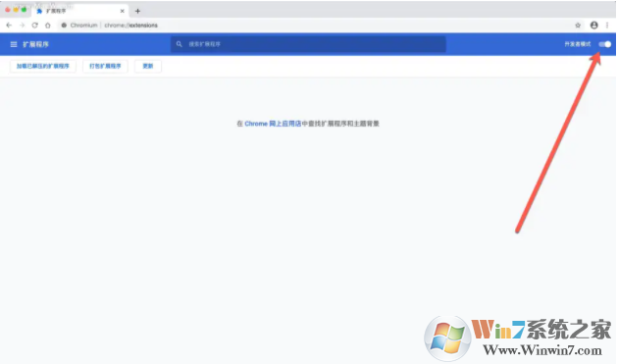Click the red close window button

(8, 10)
